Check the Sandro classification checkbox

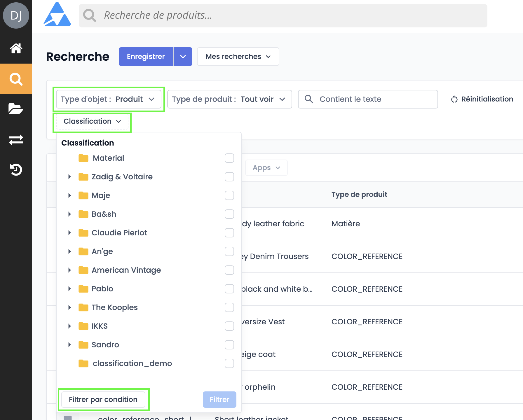pyautogui.click(x=229, y=345)
